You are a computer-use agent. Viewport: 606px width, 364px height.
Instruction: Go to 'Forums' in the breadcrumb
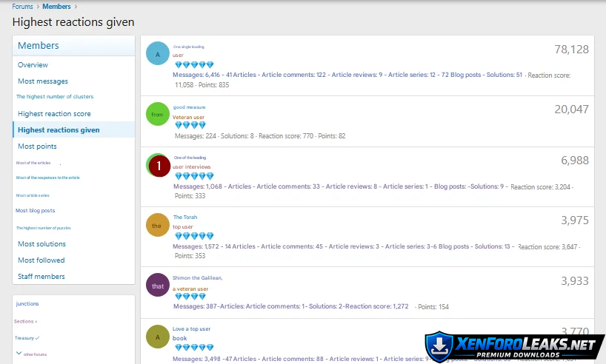[22, 7]
